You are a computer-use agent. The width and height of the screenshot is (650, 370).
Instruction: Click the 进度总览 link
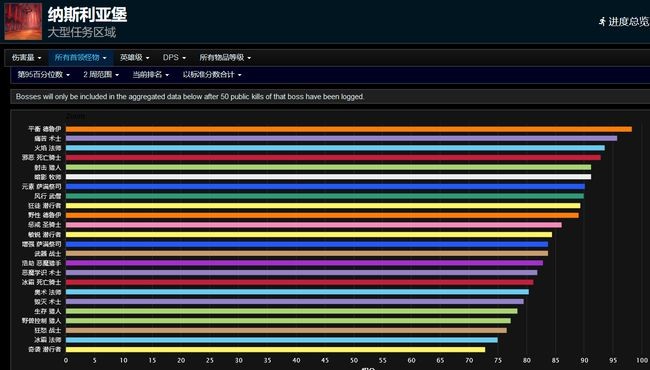628,22
